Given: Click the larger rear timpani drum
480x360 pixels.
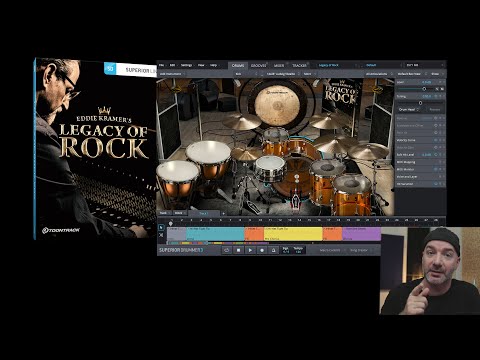Looking at the screenshot, I should (x=208, y=158).
